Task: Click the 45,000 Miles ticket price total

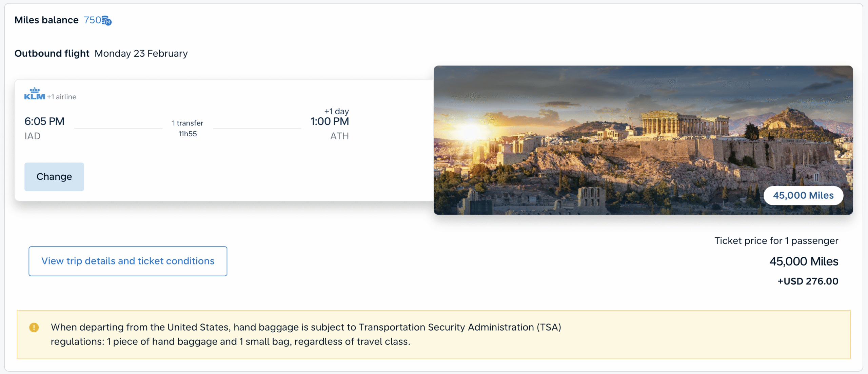Action: click(x=804, y=261)
